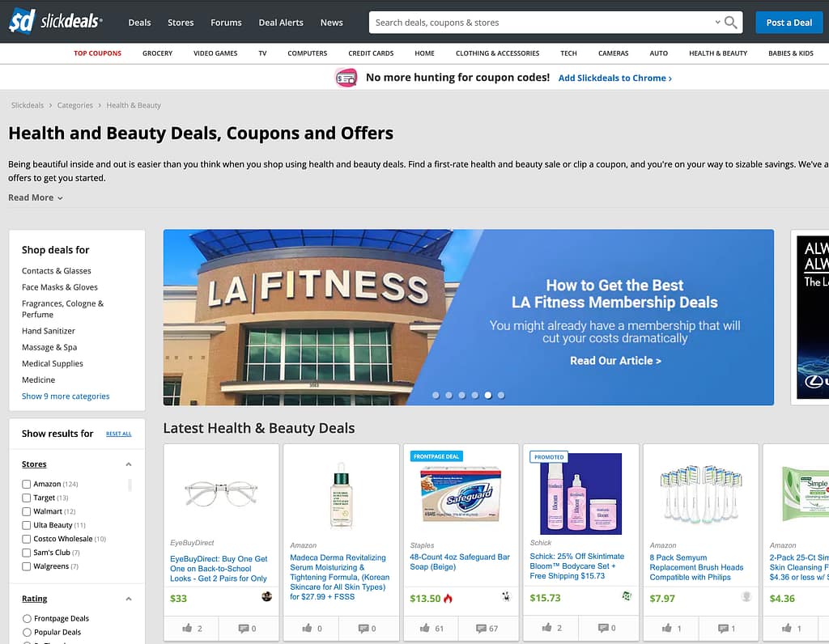Check the Amazon store filter
This screenshot has height=644, width=829.
pos(27,485)
